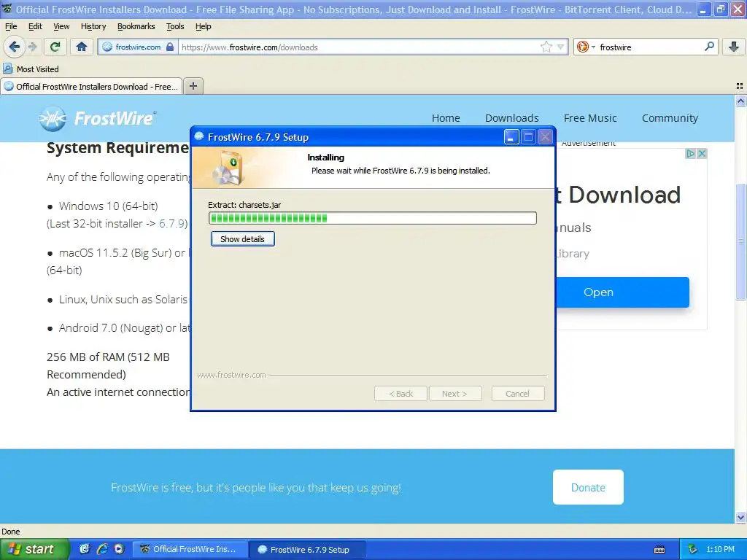The image size is (747, 560).
Task: Click the installer progress bar
Action: coord(373,218)
